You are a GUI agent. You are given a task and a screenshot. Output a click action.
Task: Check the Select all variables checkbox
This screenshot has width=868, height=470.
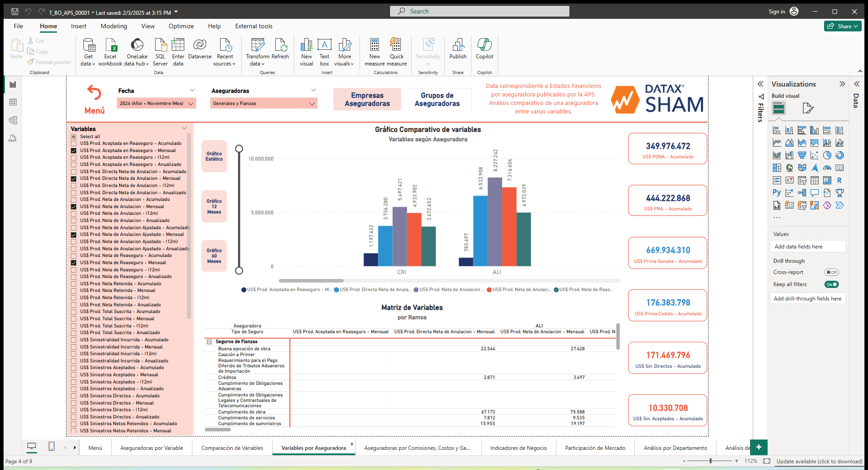click(74, 136)
